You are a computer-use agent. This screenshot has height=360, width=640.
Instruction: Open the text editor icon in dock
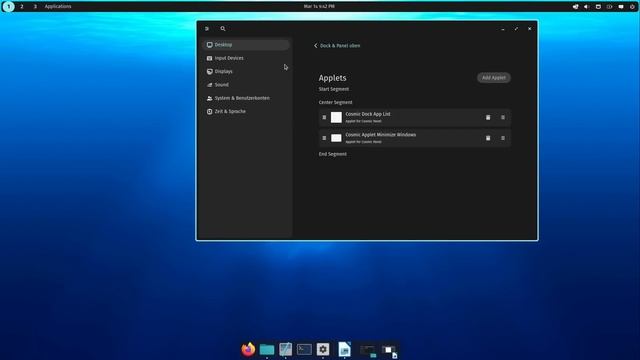(x=286, y=349)
